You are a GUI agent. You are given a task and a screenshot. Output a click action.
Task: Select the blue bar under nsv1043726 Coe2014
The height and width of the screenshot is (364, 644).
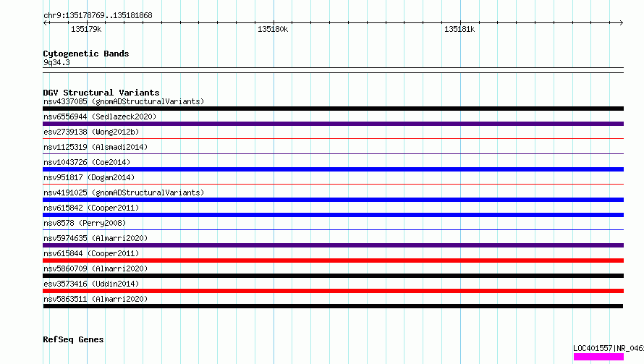tap(333, 169)
